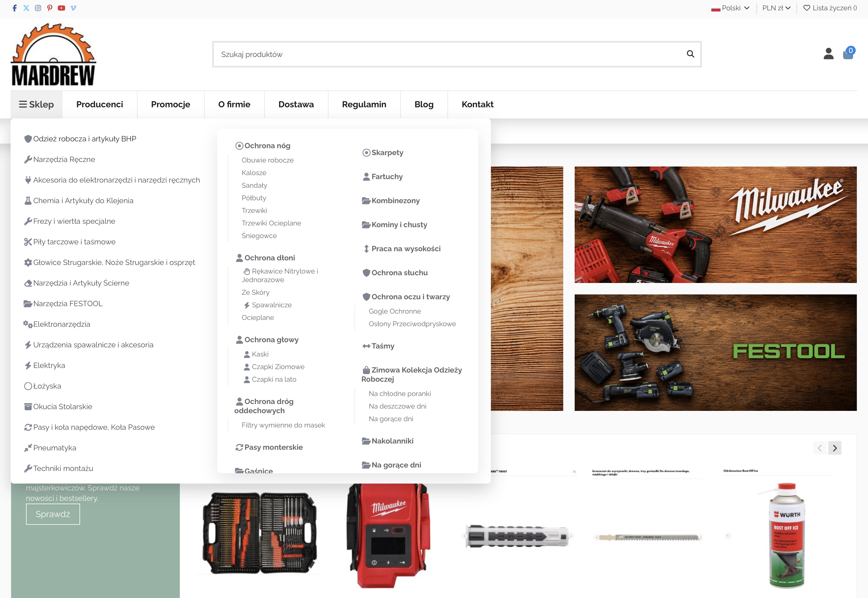Viewport: 868px width, 598px height.
Task: Select Narzędzia Ręczne category
Action: tap(59, 159)
